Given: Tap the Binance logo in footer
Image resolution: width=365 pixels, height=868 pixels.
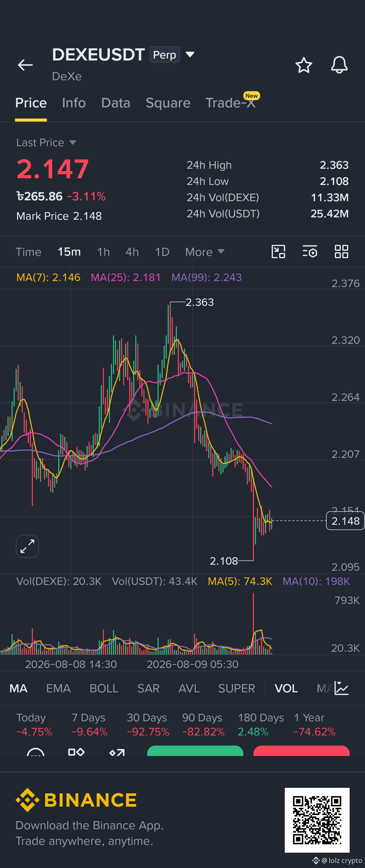Looking at the screenshot, I should [x=76, y=800].
